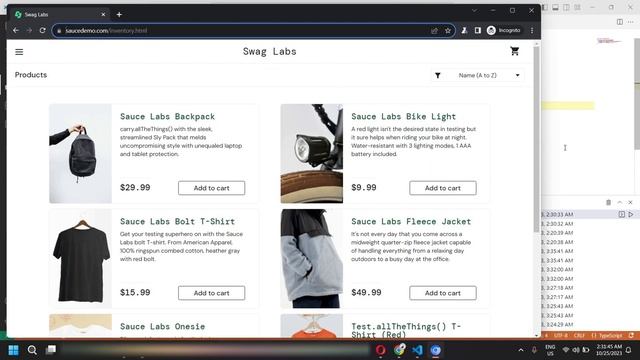Image resolution: width=640 pixels, height=360 pixels.
Task: Show hidden system tray icons
Action: (521, 350)
